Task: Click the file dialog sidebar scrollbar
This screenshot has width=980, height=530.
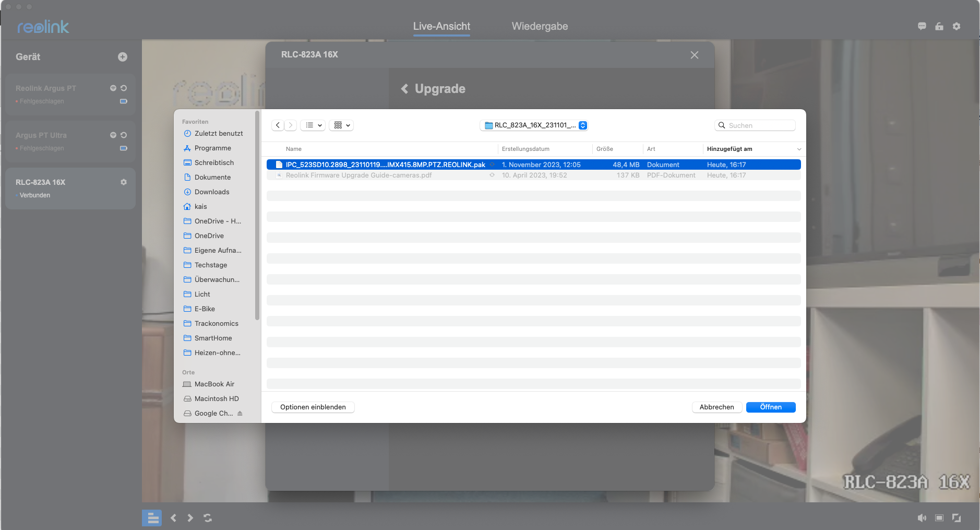Action: pyautogui.click(x=257, y=215)
